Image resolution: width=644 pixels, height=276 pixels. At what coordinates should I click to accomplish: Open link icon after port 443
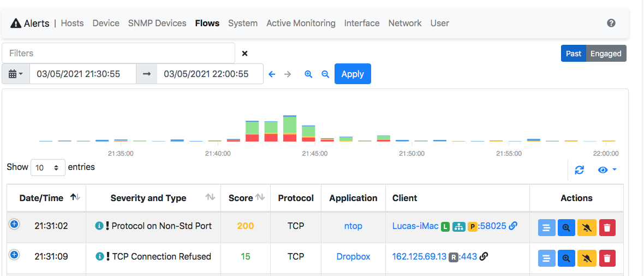click(484, 257)
